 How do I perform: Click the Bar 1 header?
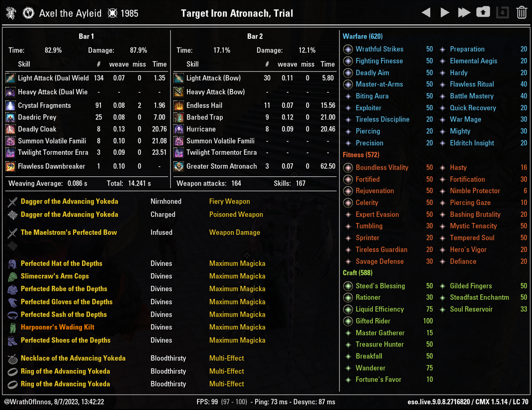[x=86, y=36]
